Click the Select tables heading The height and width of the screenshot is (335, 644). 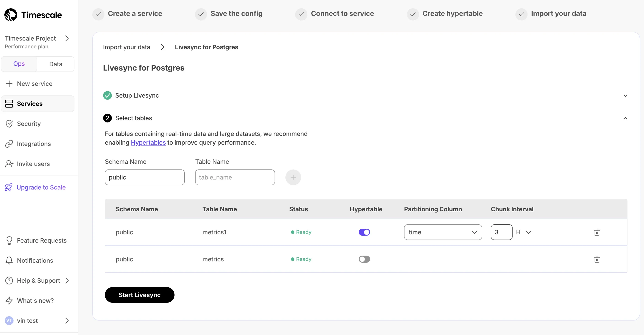[133, 118]
